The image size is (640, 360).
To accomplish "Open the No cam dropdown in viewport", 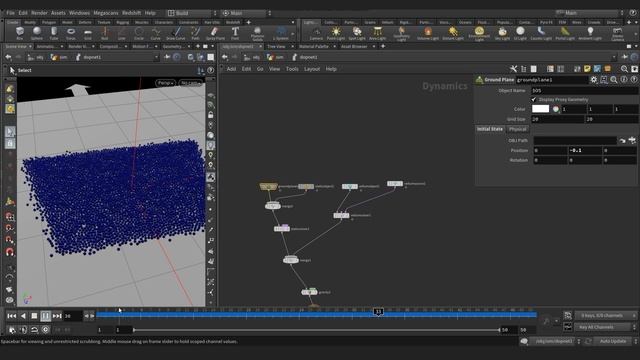I will pos(191,83).
